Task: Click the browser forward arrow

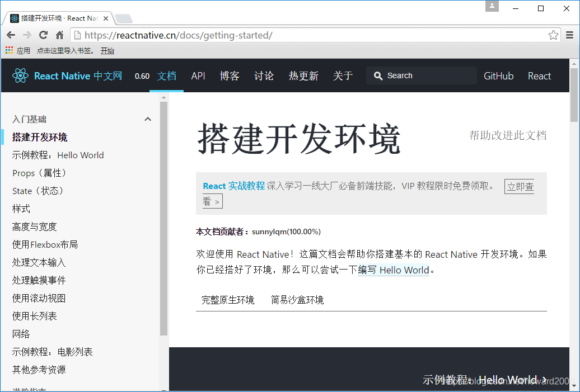Action: (27, 35)
